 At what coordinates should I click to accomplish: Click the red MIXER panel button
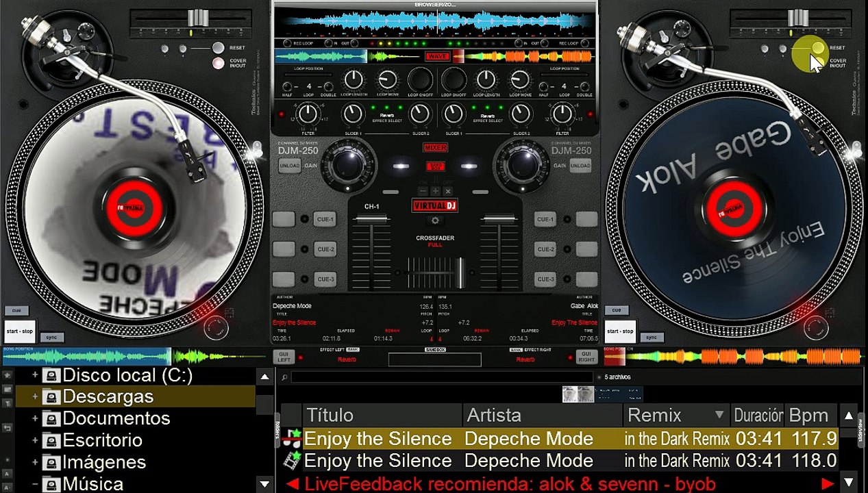[435, 148]
